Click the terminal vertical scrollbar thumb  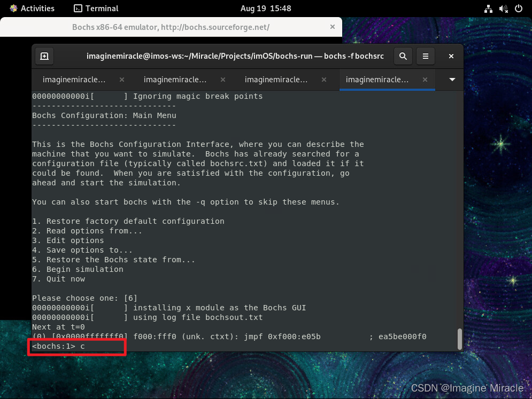pos(460,339)
